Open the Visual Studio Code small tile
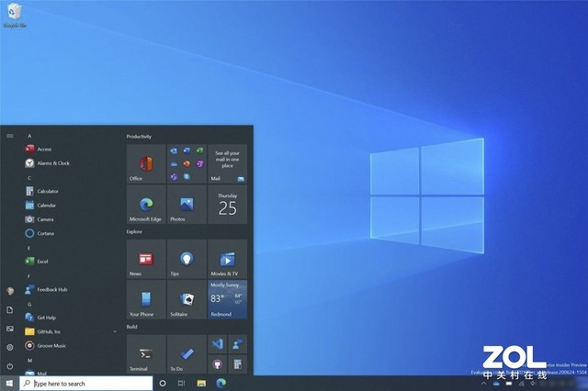588x391 pixels. point(217,344)
